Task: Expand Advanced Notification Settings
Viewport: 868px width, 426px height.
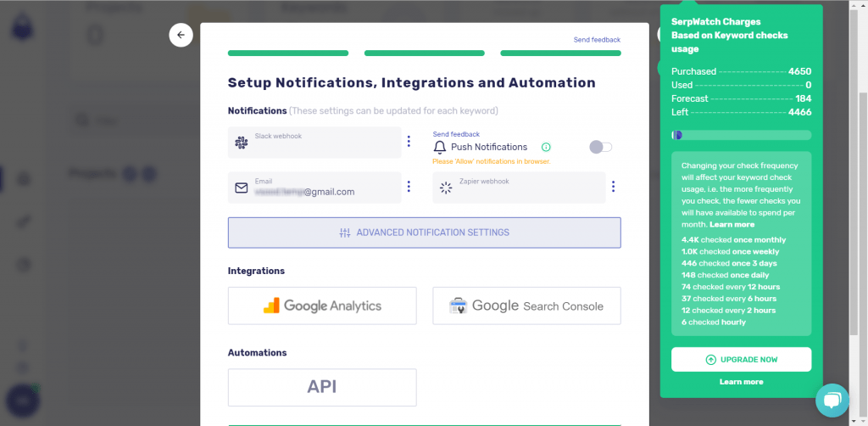Action: pos(424,233)
